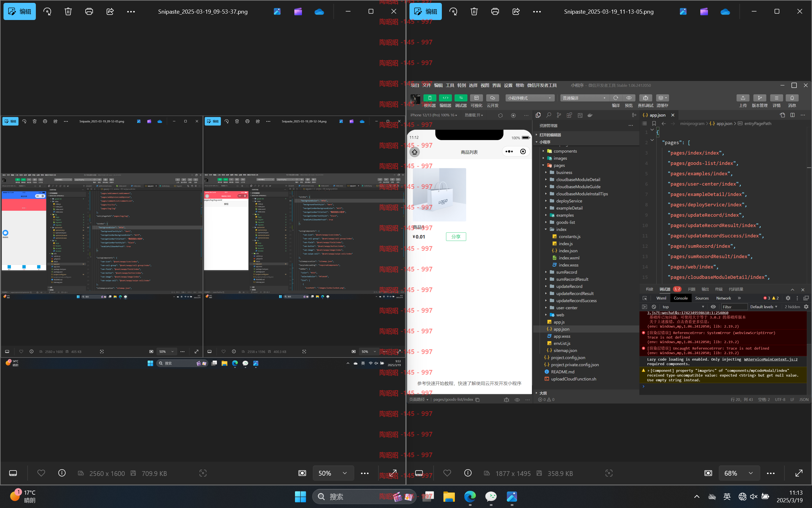
Task: Click scan text icon beside 709.9 KB
Action: coord(203,473)
